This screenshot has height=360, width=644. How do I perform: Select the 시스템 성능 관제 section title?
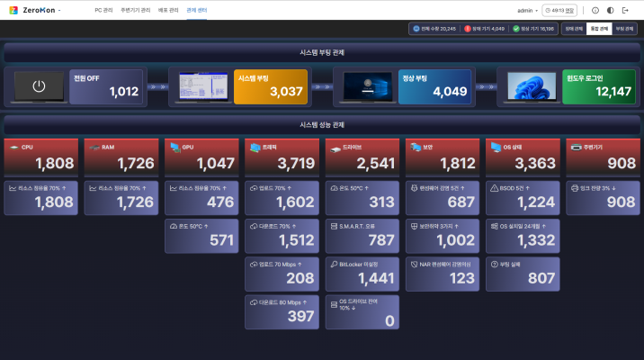(322, 125)
